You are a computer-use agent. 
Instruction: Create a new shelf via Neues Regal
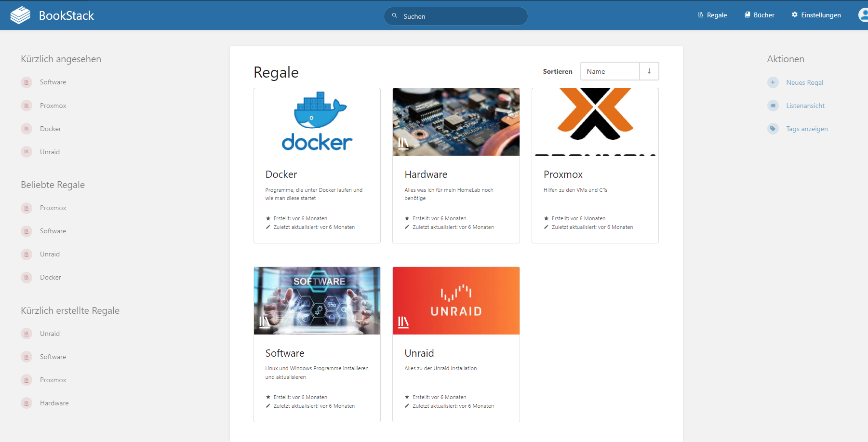click(x=804, y=82)
